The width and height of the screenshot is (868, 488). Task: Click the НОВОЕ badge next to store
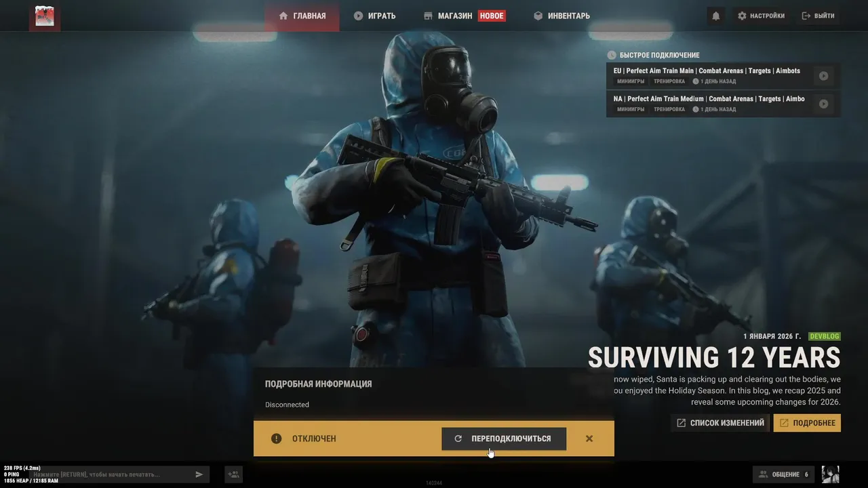point(492,16)
